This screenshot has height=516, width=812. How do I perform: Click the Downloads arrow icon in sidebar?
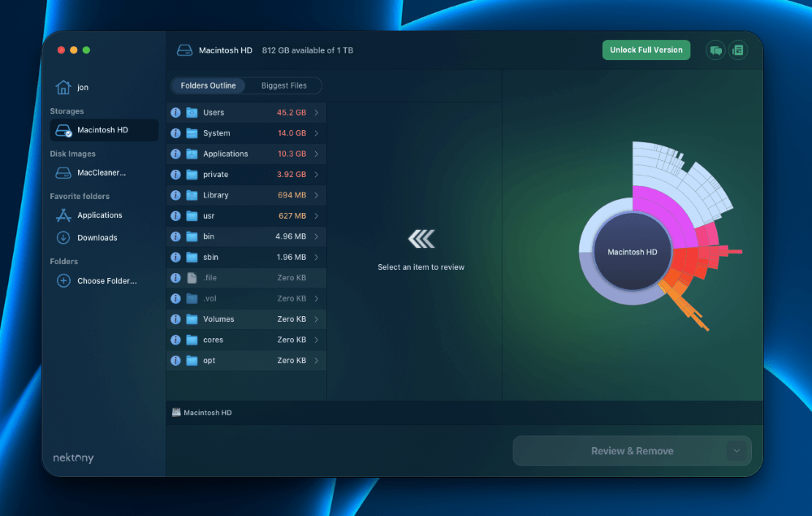(x=63, y=238)
